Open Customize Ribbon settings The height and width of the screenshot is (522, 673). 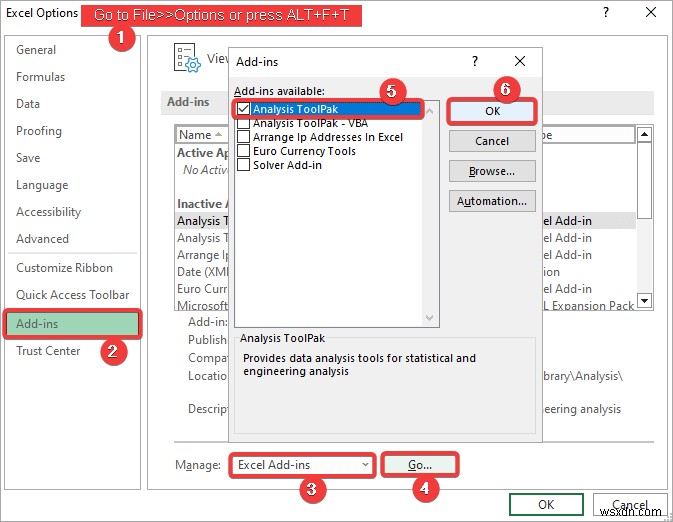64,268
